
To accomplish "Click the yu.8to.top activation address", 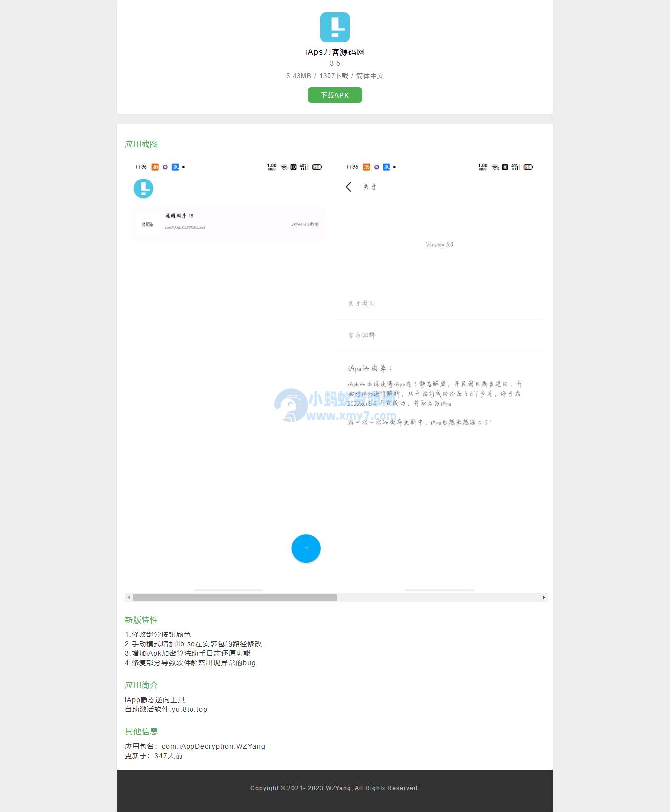I will tap(190, 709).
